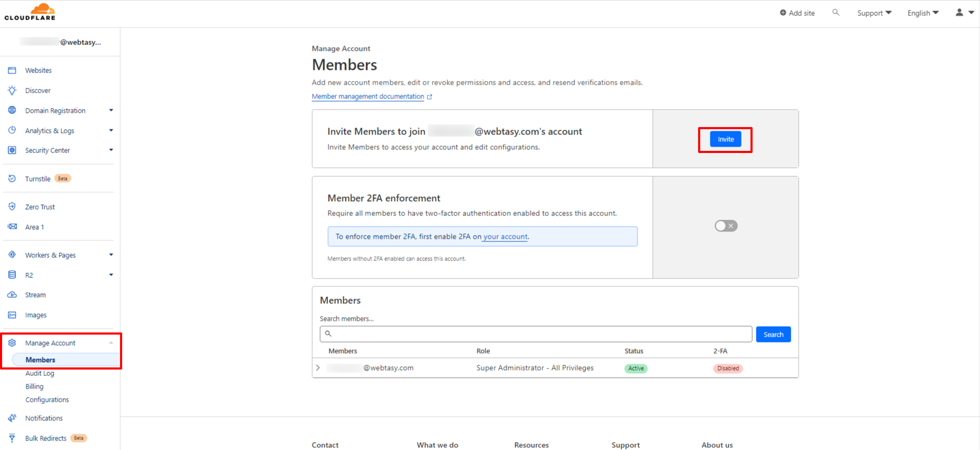Expand the Workers & Pages menu arrow
The height and width of the screenshot is (450, 980).
(111, 255)
